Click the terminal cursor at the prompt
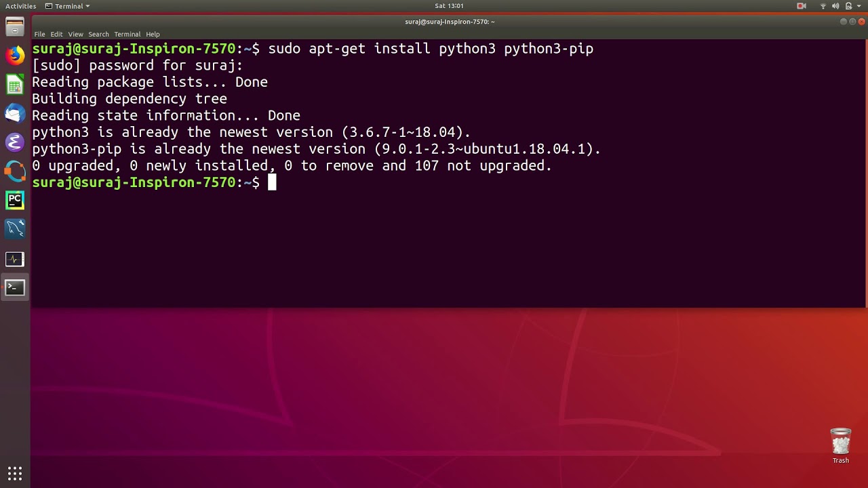This screenshot has height=488, width=868. coord(272,182)
